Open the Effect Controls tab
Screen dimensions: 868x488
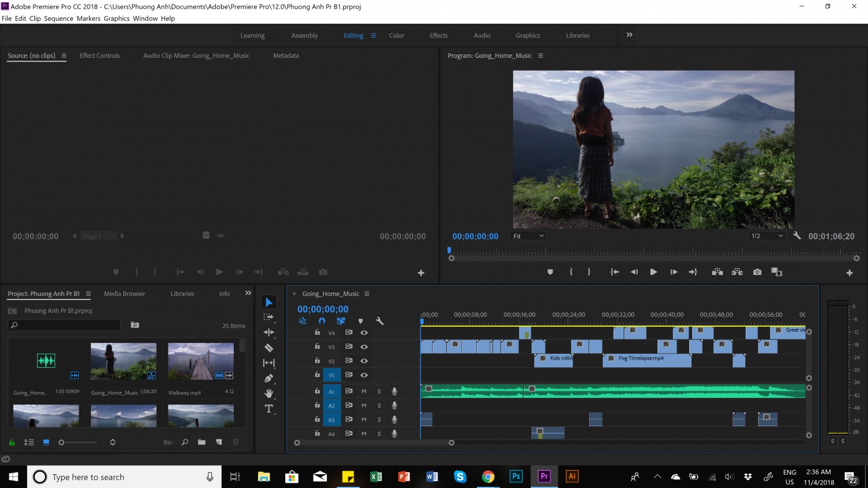coord(100,56)
